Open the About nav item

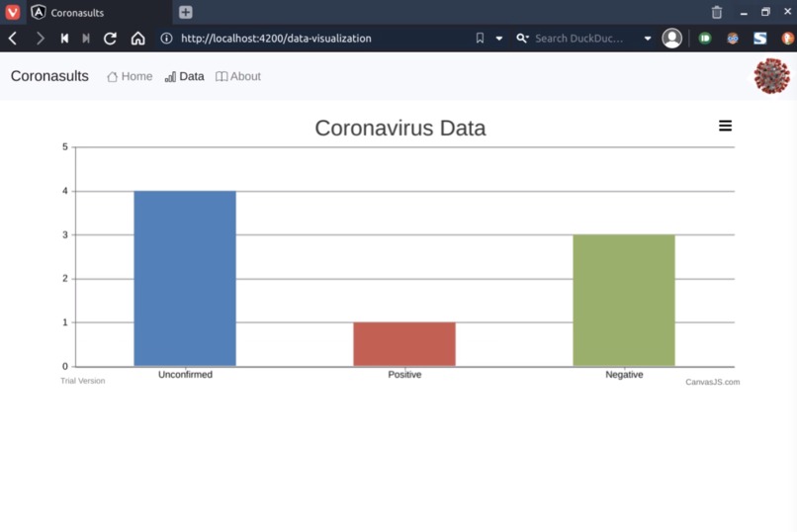(238, 77)
